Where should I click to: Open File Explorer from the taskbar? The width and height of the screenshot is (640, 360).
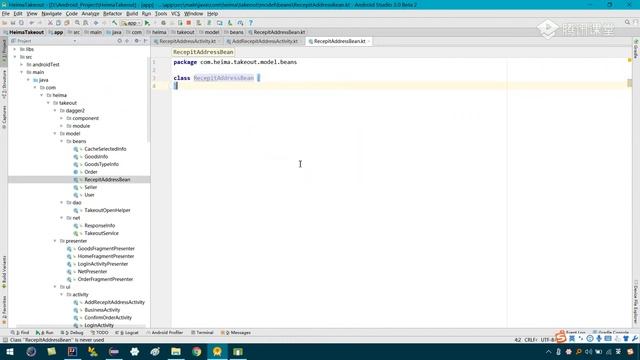[176, 351]
